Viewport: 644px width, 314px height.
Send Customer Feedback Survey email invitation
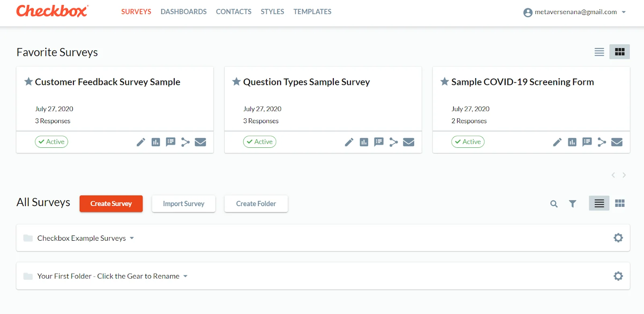200,142
